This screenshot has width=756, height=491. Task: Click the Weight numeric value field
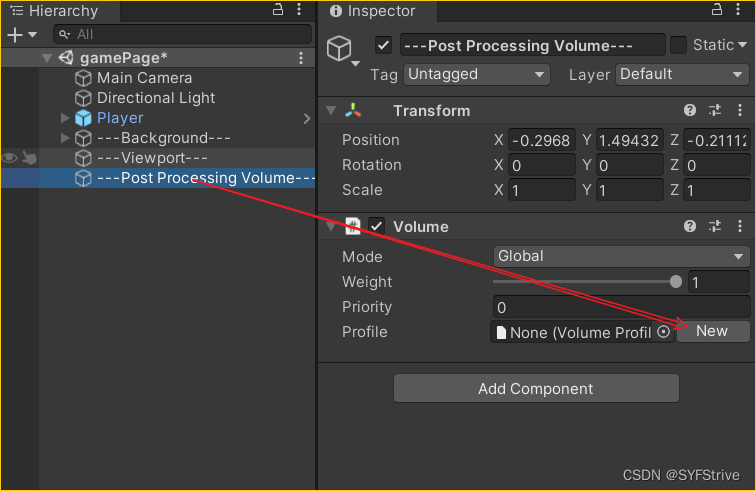[x=719, y=282]
